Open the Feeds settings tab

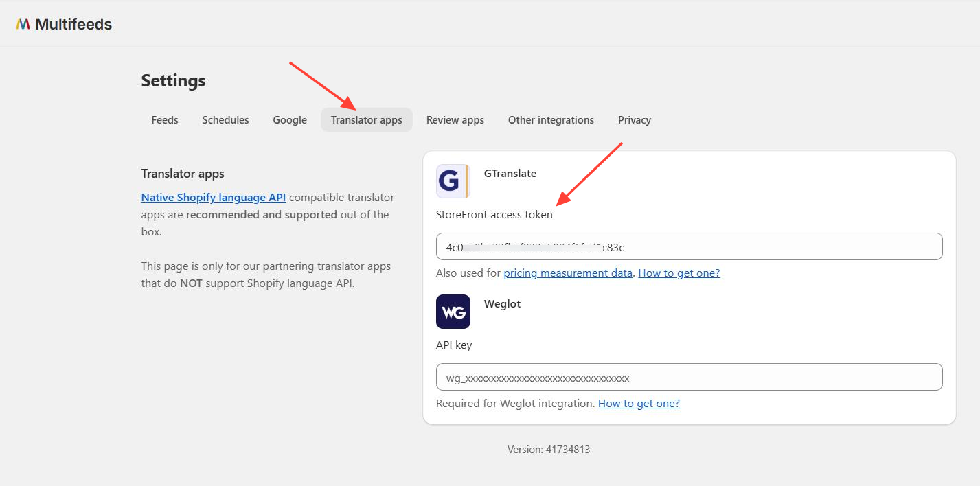point(165,119)
